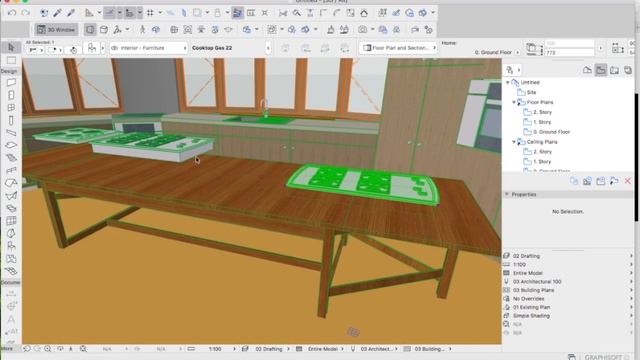This screenshot has width=640, height=360.
Task: Switch to perspective view toggle
Action: (x=90, y=29)
